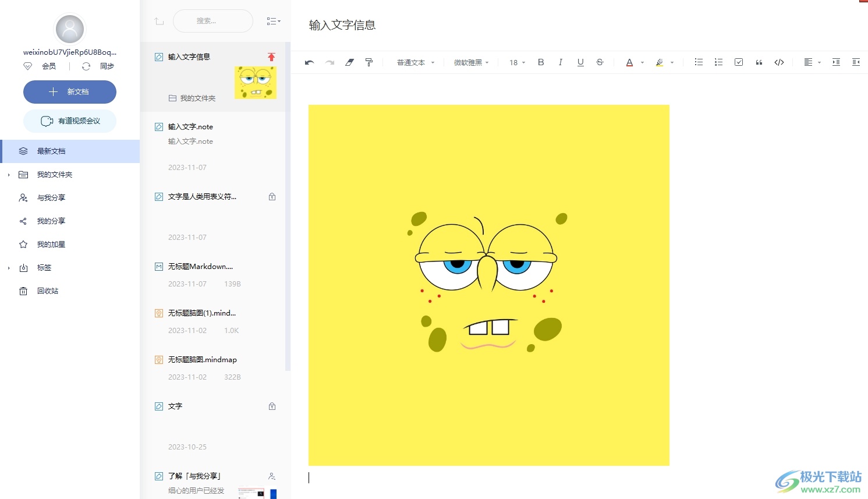This screenshot has height=499, width=868.
Task: Apply the yellow highlight color
Action: (x=660, y=62)
